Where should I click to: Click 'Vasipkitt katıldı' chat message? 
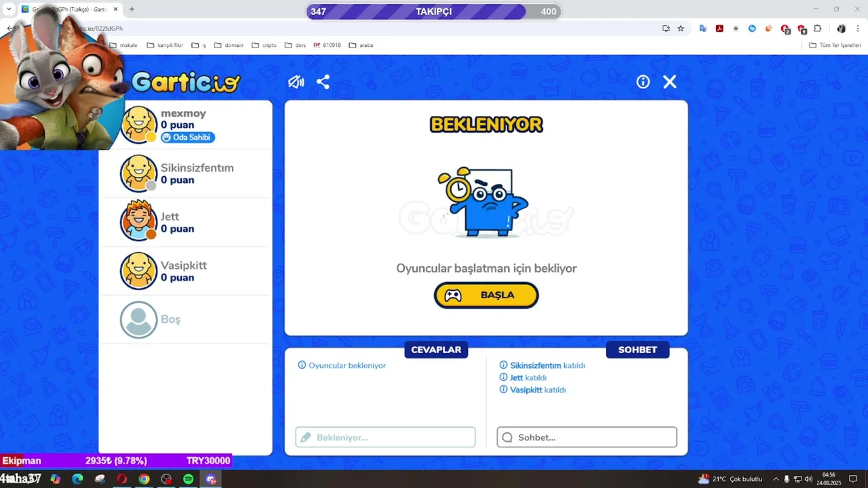point(532,390)
